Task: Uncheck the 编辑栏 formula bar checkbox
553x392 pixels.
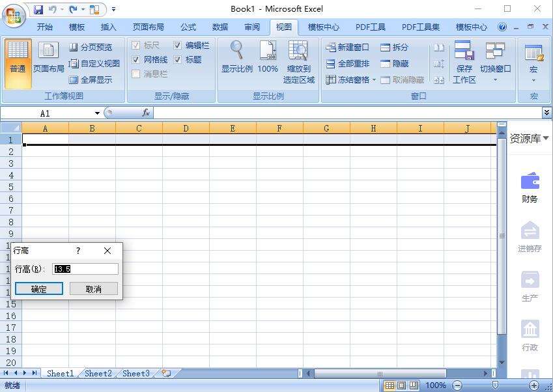Action: [178, 46]
